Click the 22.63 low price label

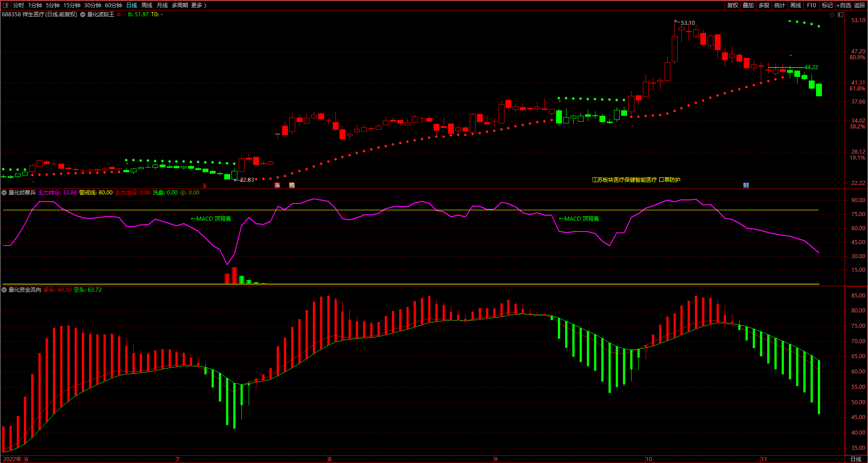[247, 180]
